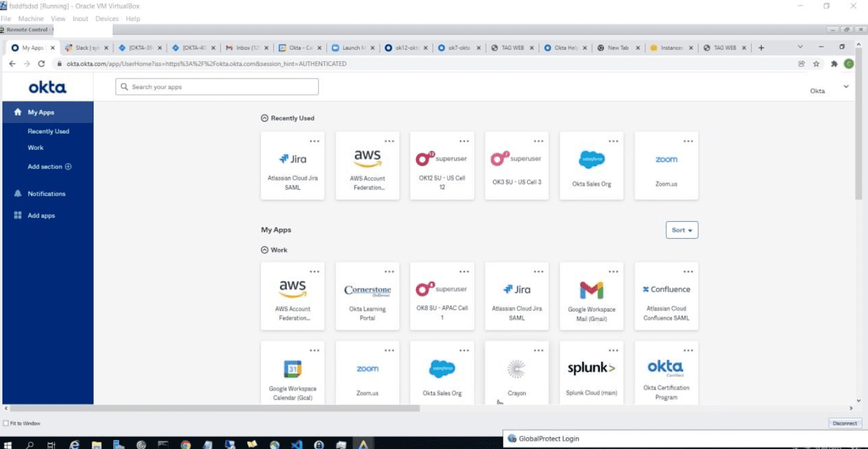Open VirtualBox View menu

coord(58,19)
